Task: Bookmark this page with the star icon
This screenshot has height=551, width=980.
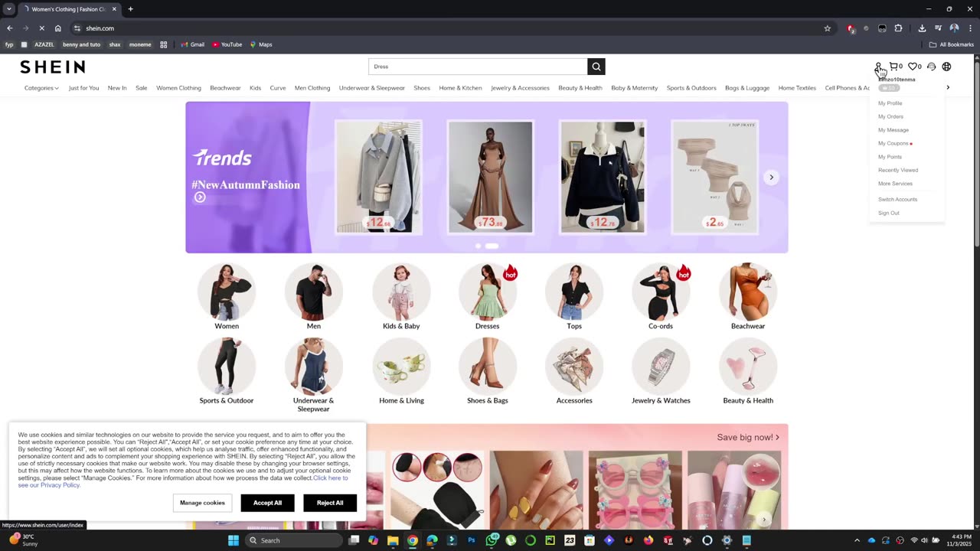Action: [828, 28]
